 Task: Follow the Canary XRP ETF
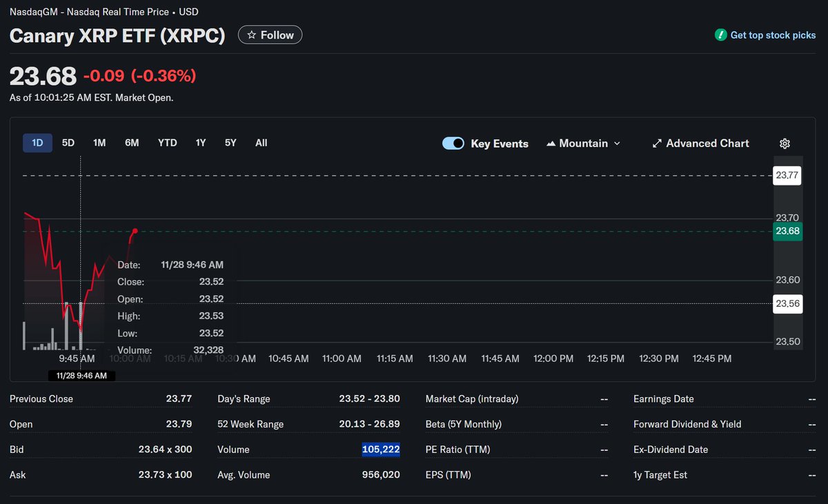tap(270, 35)
